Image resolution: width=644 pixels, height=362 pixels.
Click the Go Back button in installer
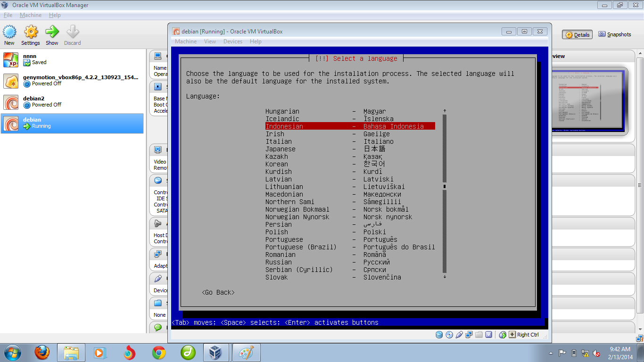[x=218, y=292]
